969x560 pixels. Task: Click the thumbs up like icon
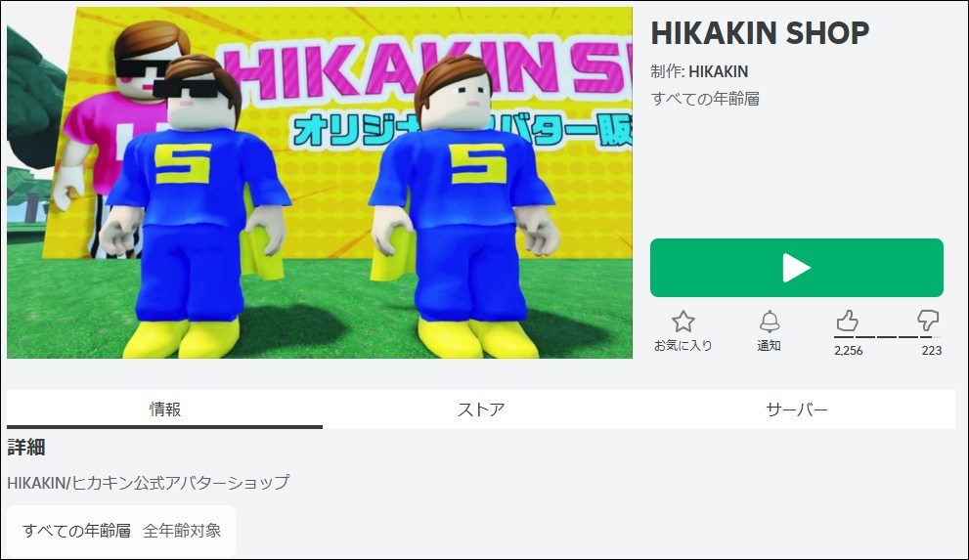click(x=847, y=322)
